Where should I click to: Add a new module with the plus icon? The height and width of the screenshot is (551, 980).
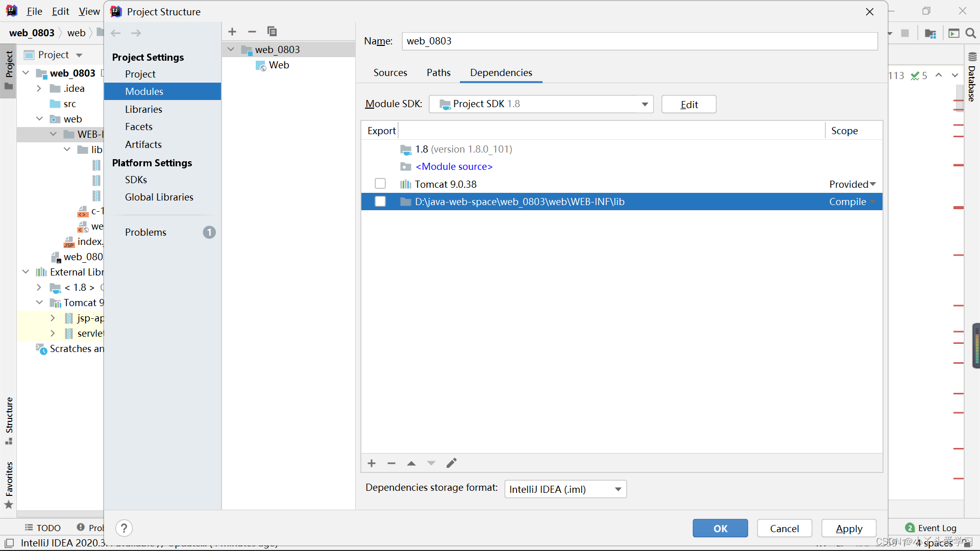[x=232, y=32]
